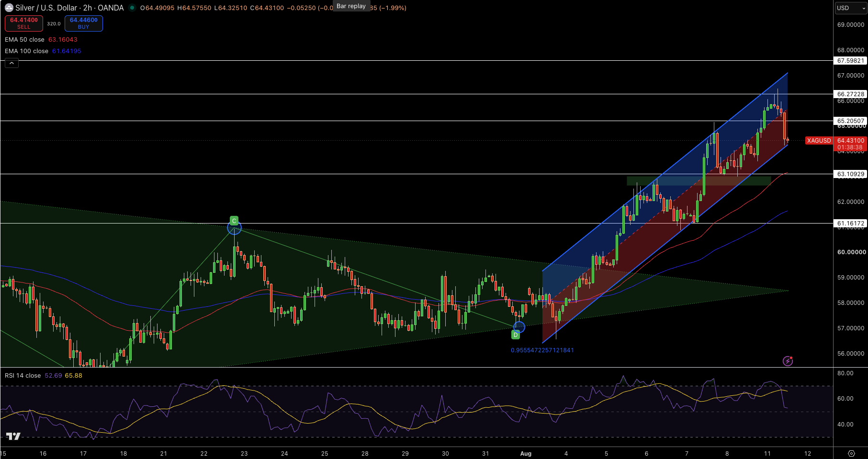
Task: Click the green market status dot
Action: tap(132, 8)
